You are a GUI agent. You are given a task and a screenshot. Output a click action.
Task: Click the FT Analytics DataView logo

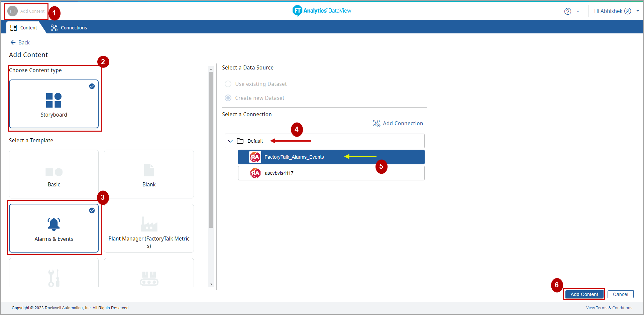click(322, 11)
